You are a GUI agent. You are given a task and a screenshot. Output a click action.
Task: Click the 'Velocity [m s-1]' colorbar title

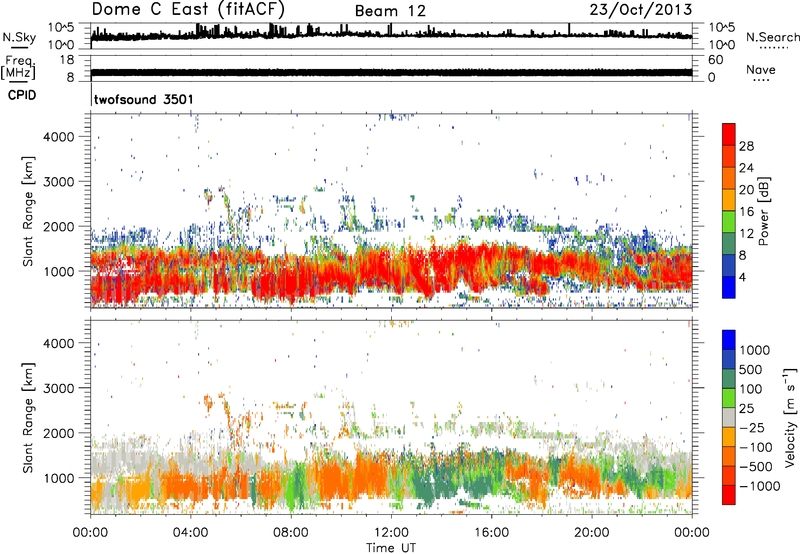(790, 417)
